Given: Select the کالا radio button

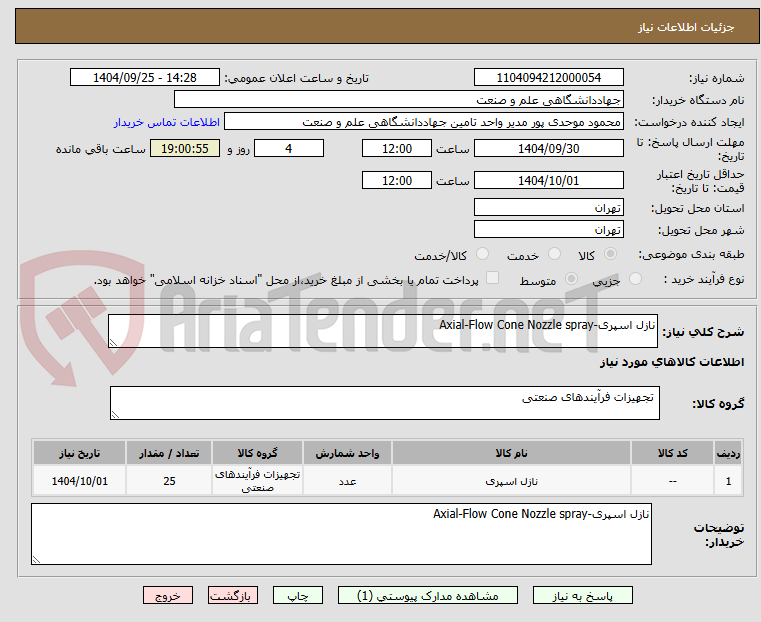Looking at the screenshot, I should point(610,254).
